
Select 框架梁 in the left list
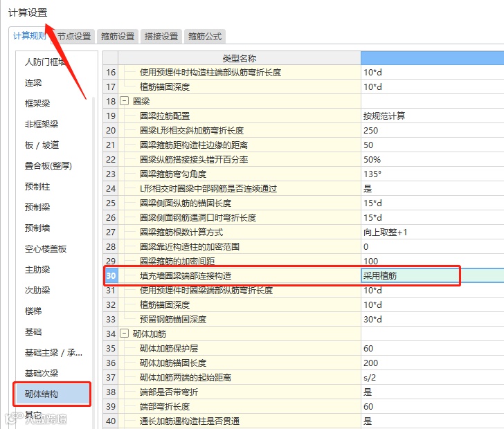37,103
